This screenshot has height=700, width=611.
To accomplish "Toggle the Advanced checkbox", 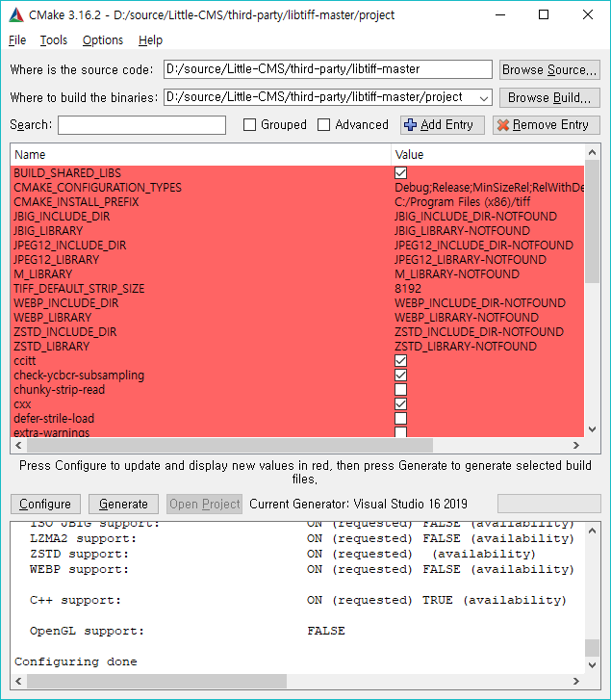I will (324, 124).
